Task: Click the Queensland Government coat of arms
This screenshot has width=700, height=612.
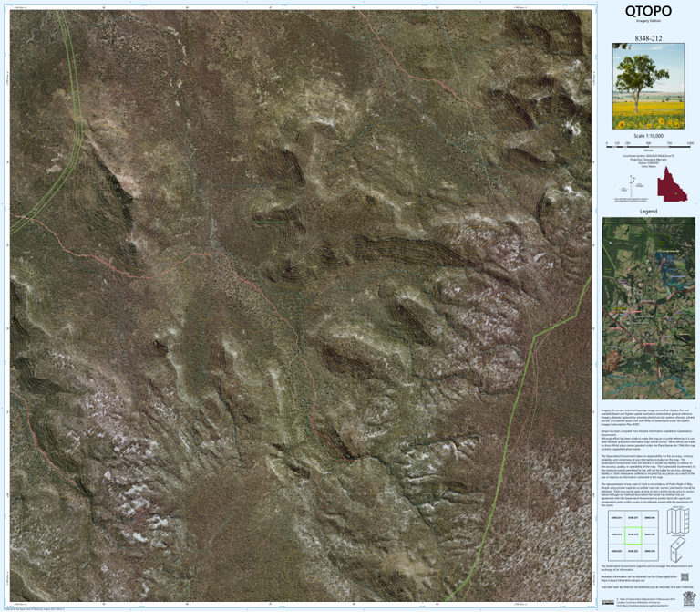Action: click(x=689, y=599)
